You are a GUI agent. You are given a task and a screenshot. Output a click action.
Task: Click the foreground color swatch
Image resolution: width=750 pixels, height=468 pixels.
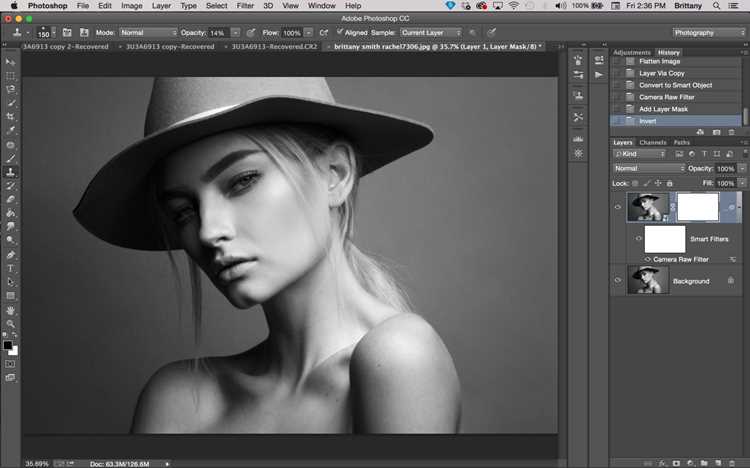click(x=8, y=345)
